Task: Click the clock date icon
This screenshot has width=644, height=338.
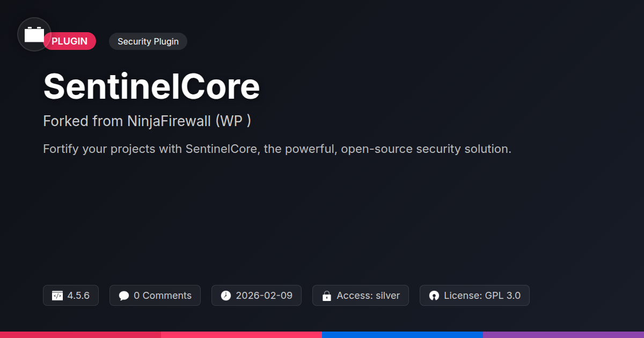Action: pos(226,296)
